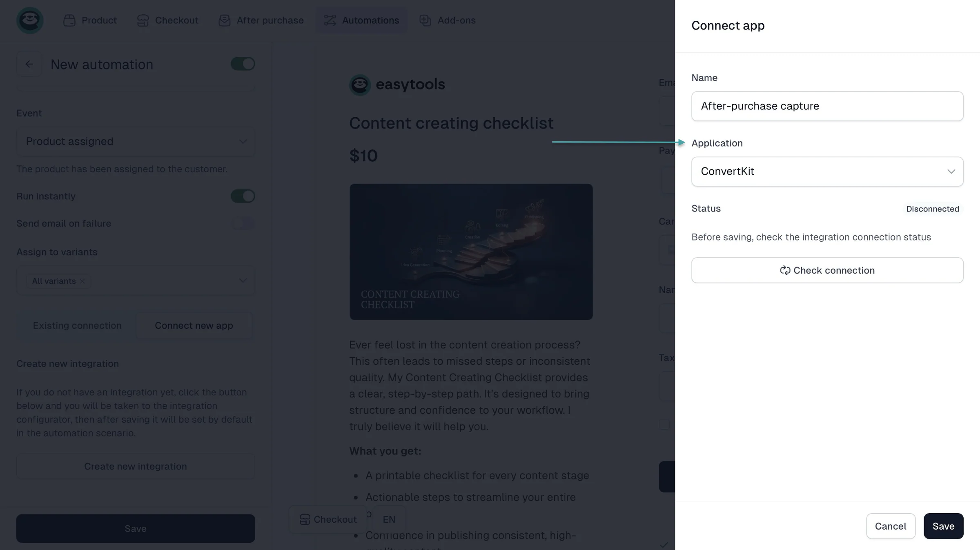
Task: Click Create new integration button
Action: [136, 466]
